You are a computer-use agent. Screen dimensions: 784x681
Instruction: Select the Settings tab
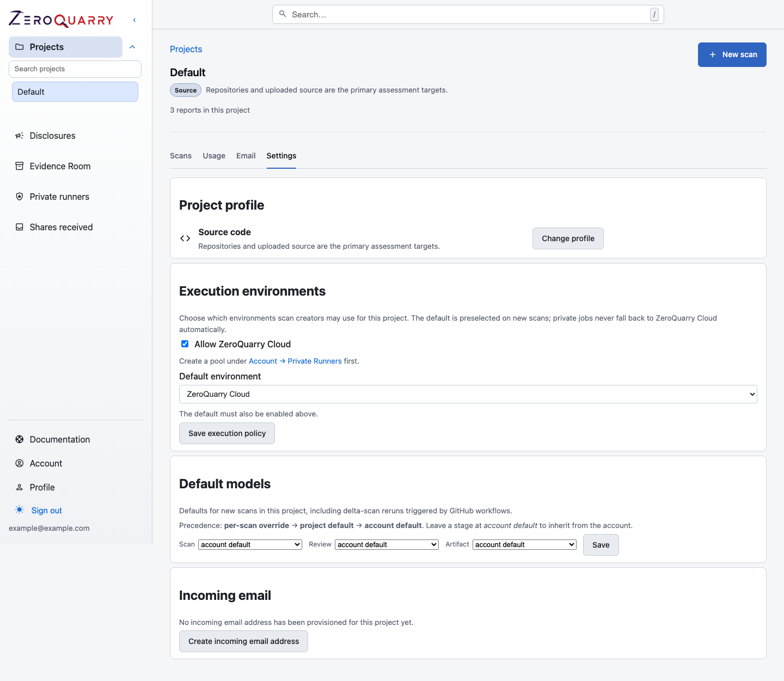click(281, 156)
